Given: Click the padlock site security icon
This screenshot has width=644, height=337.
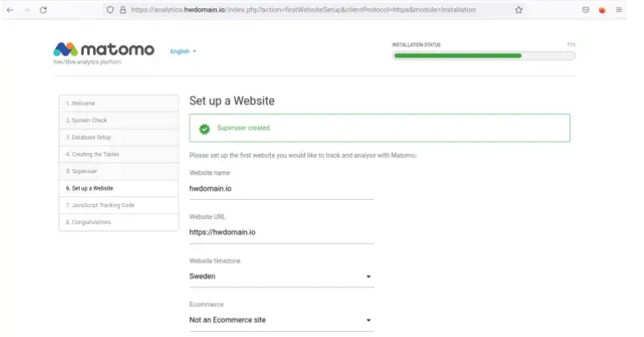Looking at the screenshot, I should click(x=122, y=10).
